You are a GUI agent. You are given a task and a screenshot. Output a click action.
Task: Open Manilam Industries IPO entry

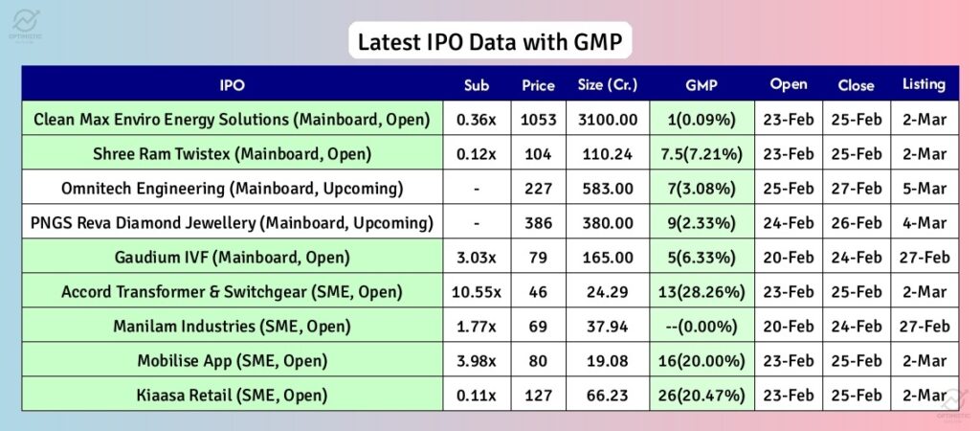pyautogui.click(x=231, y=326)
